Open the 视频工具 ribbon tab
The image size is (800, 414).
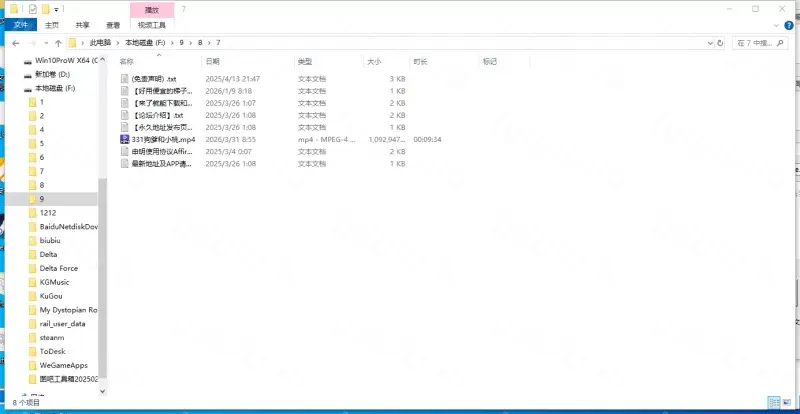[x=152, y=24]
